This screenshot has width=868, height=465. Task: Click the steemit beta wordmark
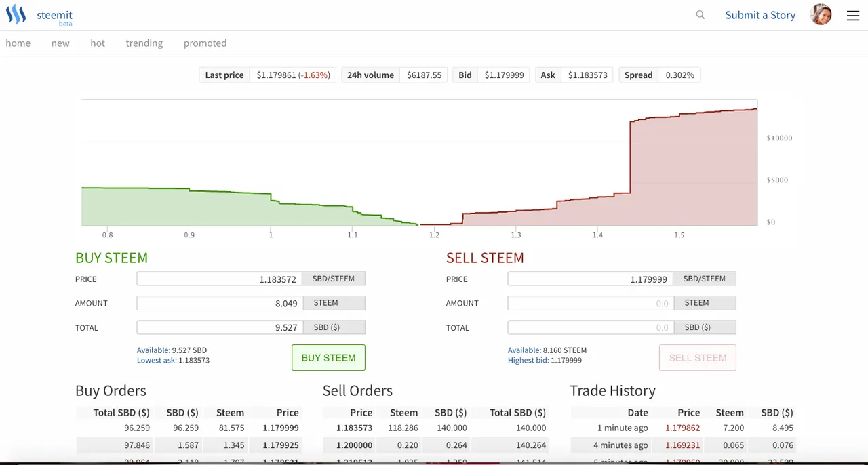[x=54, y=17]
